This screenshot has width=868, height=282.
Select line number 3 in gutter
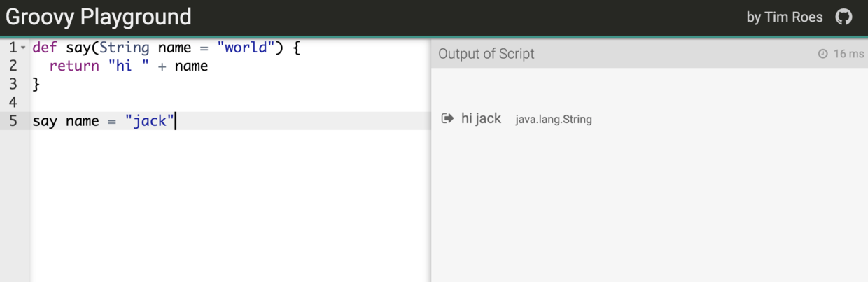coord(13,85)
